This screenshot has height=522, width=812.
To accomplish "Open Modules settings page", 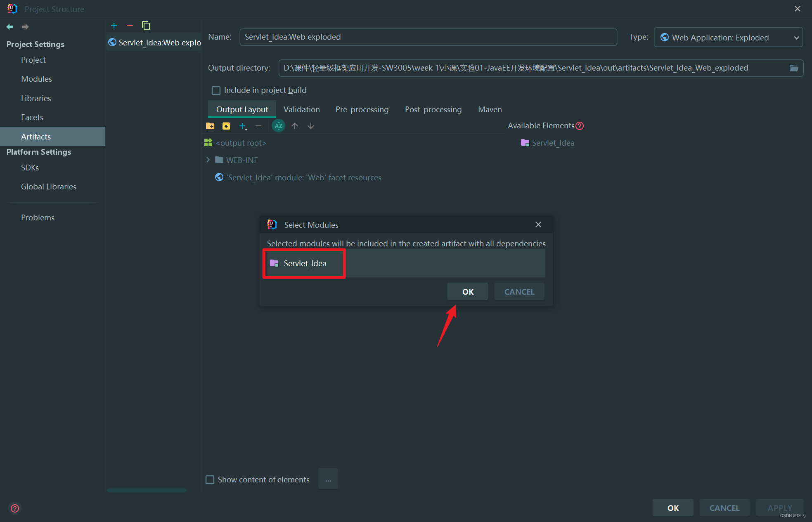I will pos(36,79).
